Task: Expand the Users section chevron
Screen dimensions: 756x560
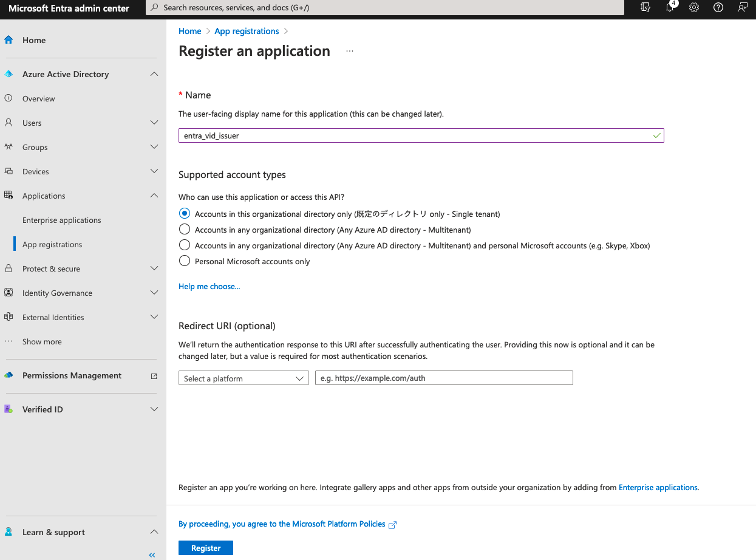Action: pos(154,123)
